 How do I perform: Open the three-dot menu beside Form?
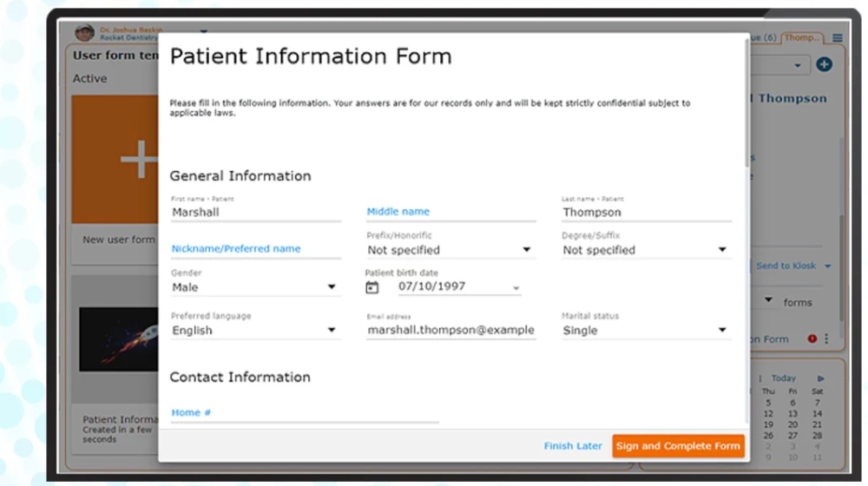tap(826, 338)
